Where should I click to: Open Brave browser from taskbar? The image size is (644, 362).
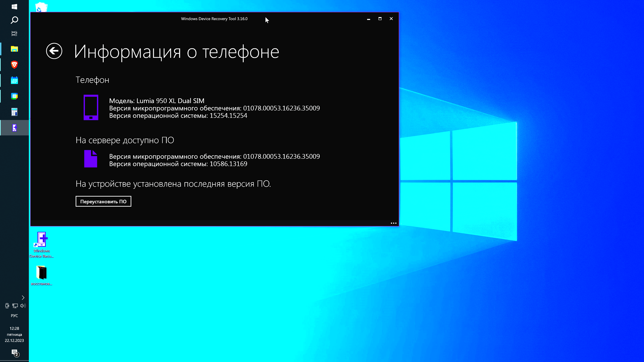pyautogui.click(x=14, y=65)
